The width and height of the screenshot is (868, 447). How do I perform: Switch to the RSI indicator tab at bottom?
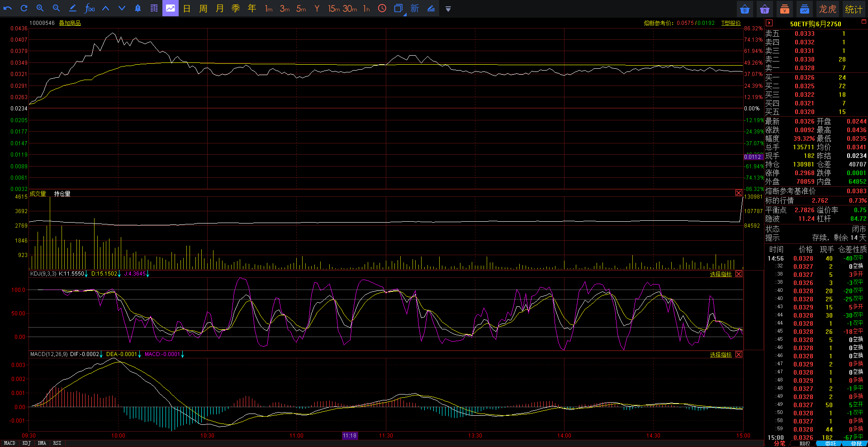point(57,443)
